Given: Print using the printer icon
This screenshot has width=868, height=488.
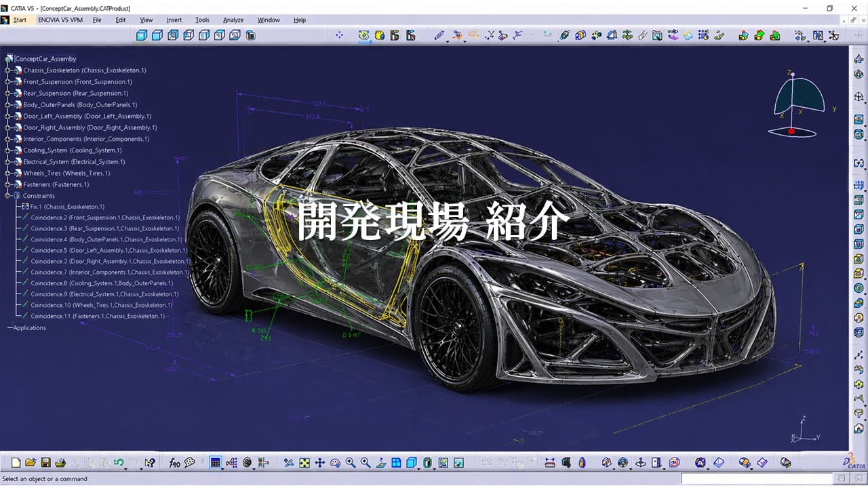Looking at the screenshot, I should point(60,462).
